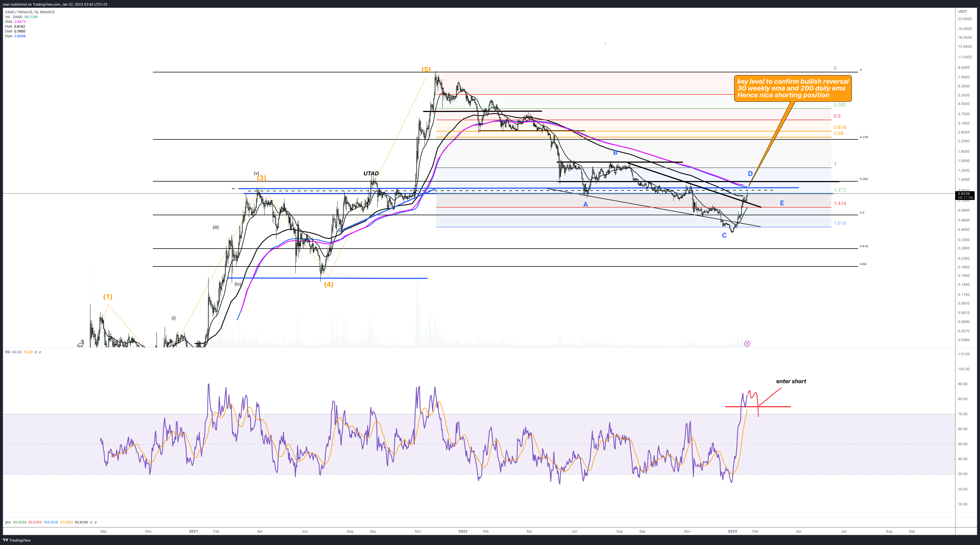Click the blue wave label B

coord(615,153)
